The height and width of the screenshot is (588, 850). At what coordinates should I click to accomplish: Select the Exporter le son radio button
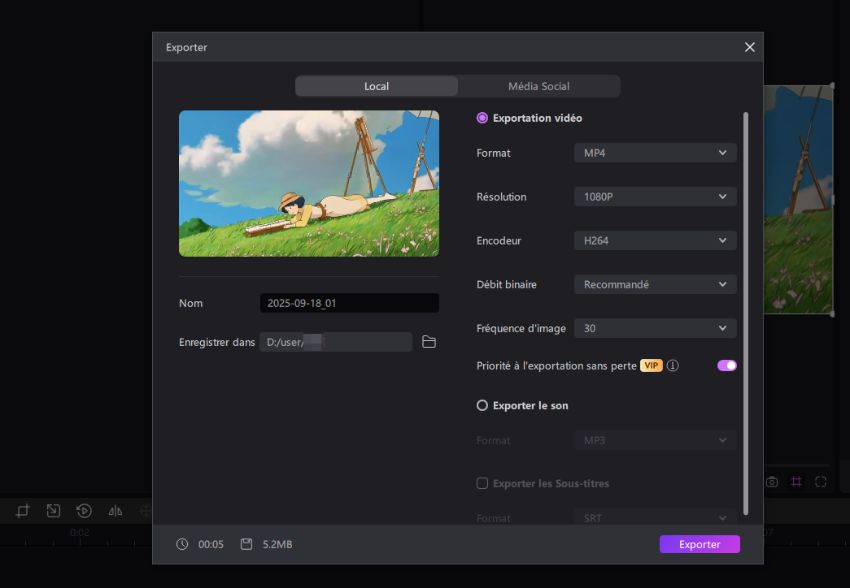pos(482,405)
